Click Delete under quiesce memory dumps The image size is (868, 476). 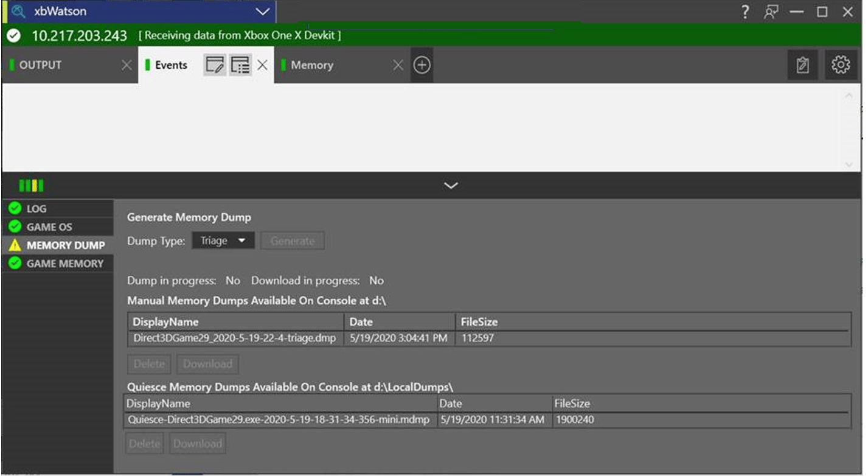[144, 444]
